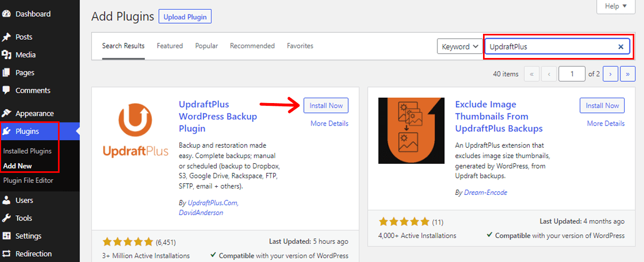The width and height of the screenshot is (644, 262).
Task: Go to next page of results
Action: 611,74
